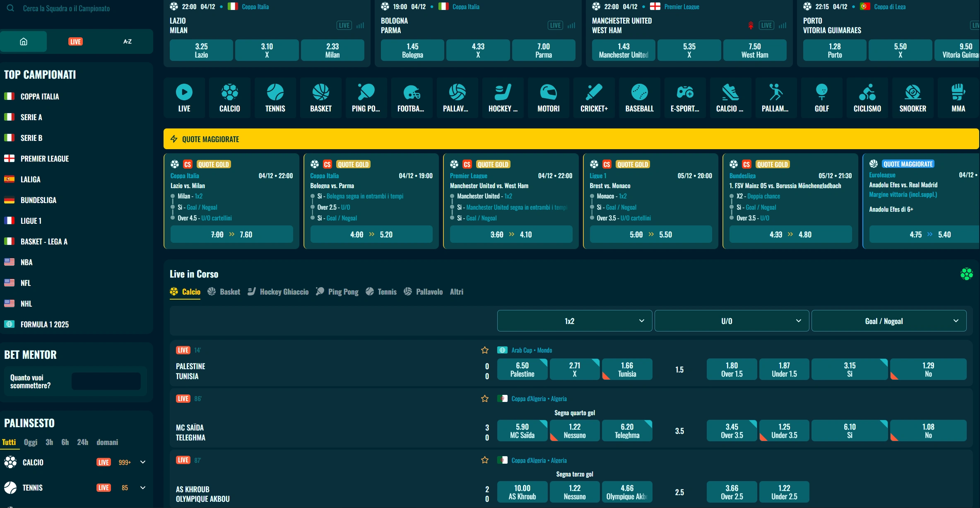Open the Goal / Nogoal market dropdown
This screenshot has width=980, height=508.
889,320
